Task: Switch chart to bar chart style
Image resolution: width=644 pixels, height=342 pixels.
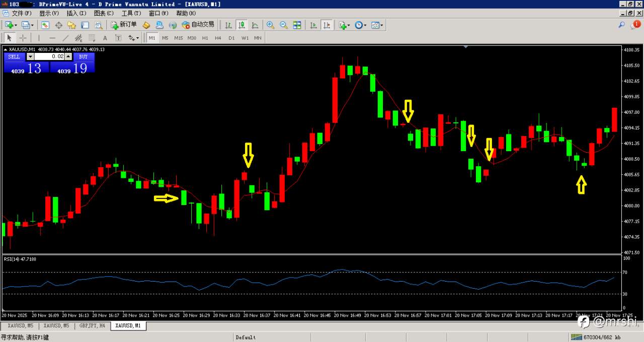Action: point(228,25)
